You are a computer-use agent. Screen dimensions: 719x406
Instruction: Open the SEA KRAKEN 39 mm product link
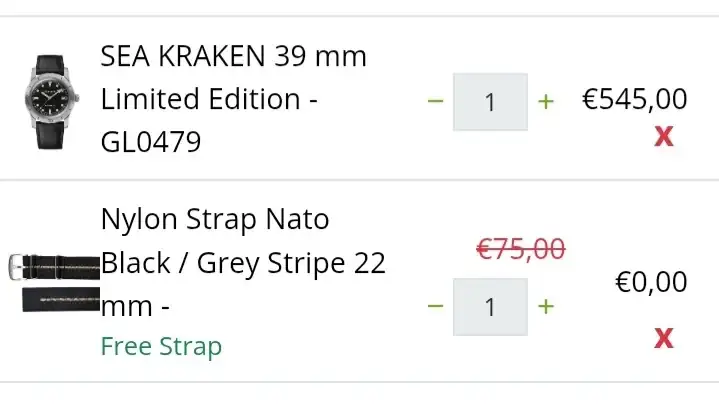tap(233, 98)
